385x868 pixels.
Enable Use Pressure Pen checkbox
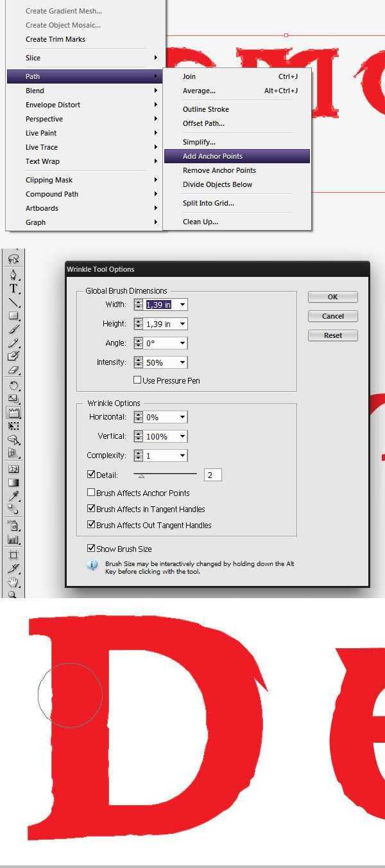137,380
